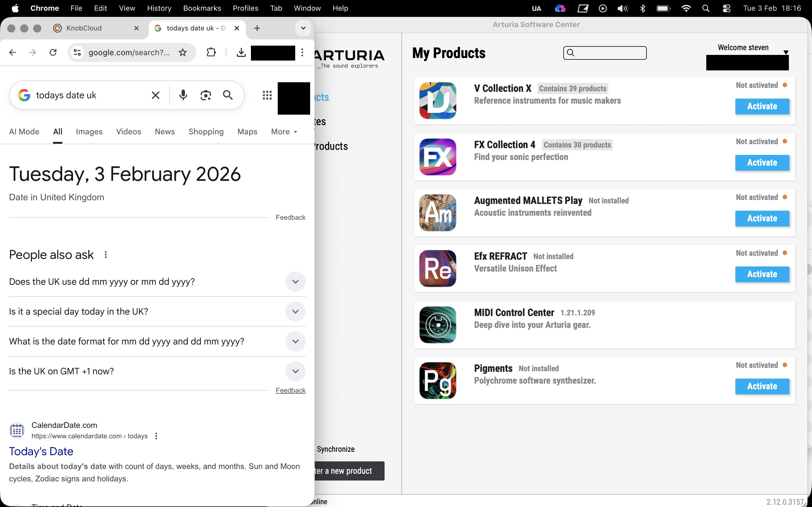Switch to the KnobCloud browser tab
The image size is (812, 507).
point(84,28)
